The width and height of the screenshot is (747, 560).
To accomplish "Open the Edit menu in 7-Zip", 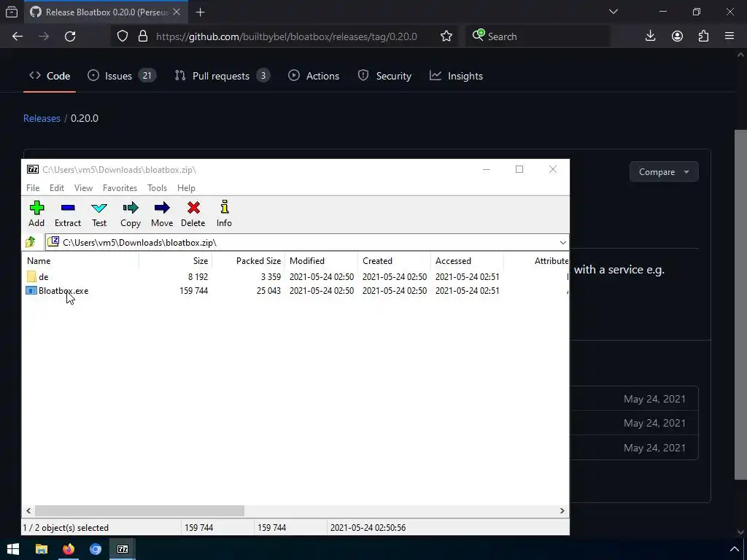I will pyautogui.click(x=57, y=188).
